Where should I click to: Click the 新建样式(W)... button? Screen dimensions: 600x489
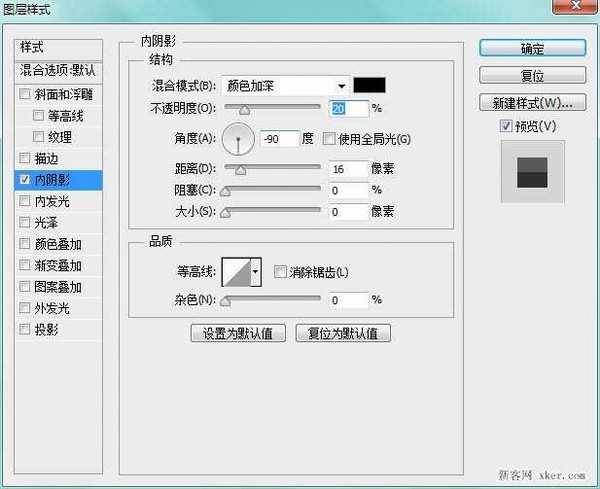click(532, 103)
